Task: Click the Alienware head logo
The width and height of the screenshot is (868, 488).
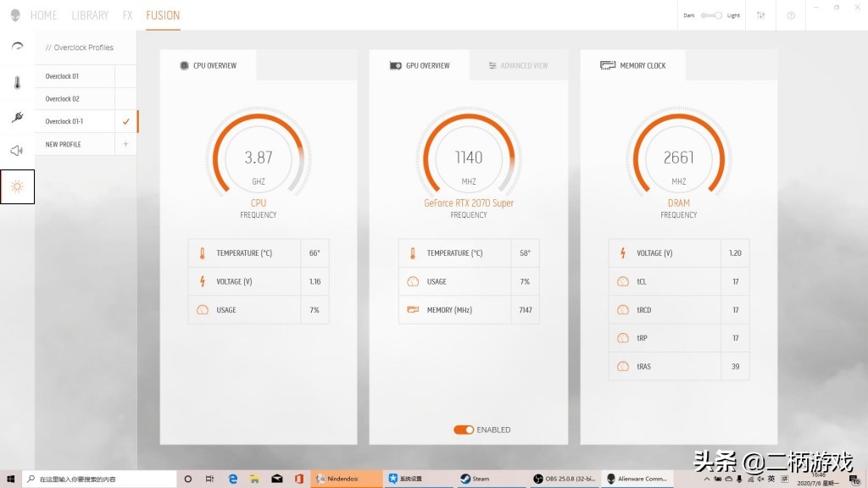Action: point(15,15)
